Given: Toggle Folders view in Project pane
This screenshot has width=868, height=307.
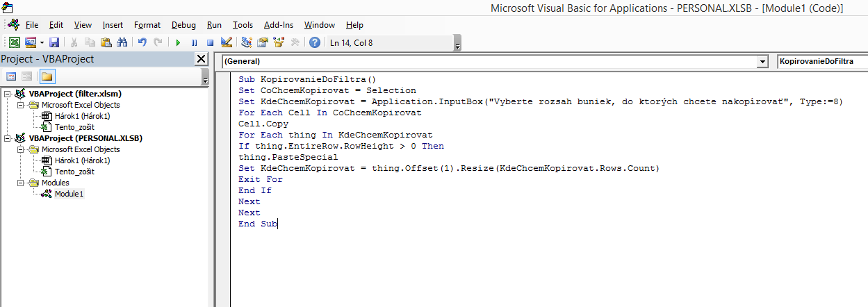Looking at the screenshot, I should tap(47, 76).
